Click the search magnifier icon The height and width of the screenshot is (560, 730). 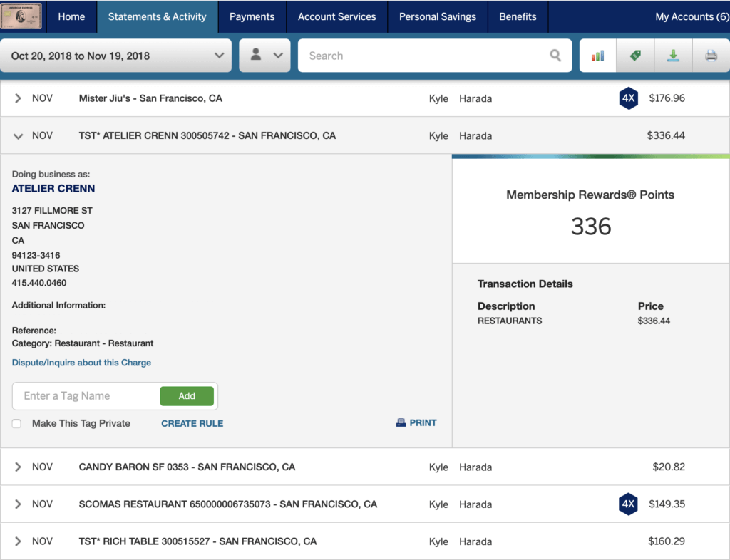pos(555,56)
